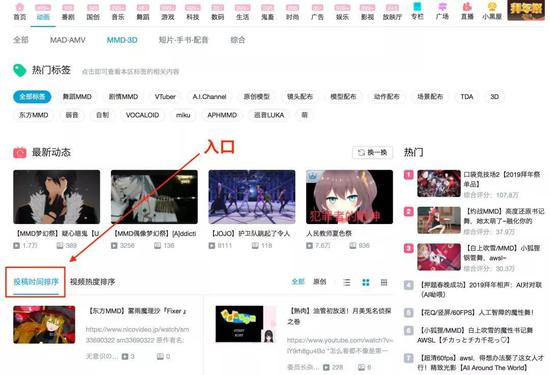
Task: Open the 人民教师夏色祭 video thumbnail
Action: (x=349, y=197)
